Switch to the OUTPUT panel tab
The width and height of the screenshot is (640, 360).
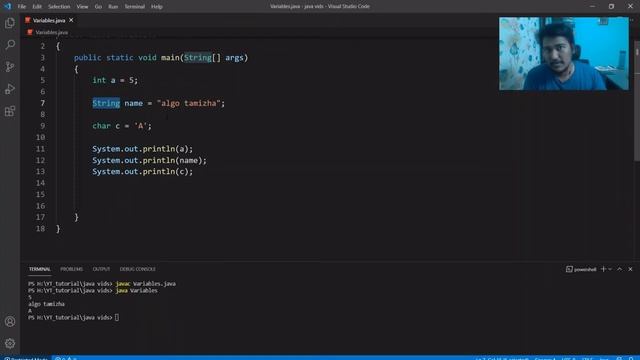pyautogui.click(x=101, y=269)
